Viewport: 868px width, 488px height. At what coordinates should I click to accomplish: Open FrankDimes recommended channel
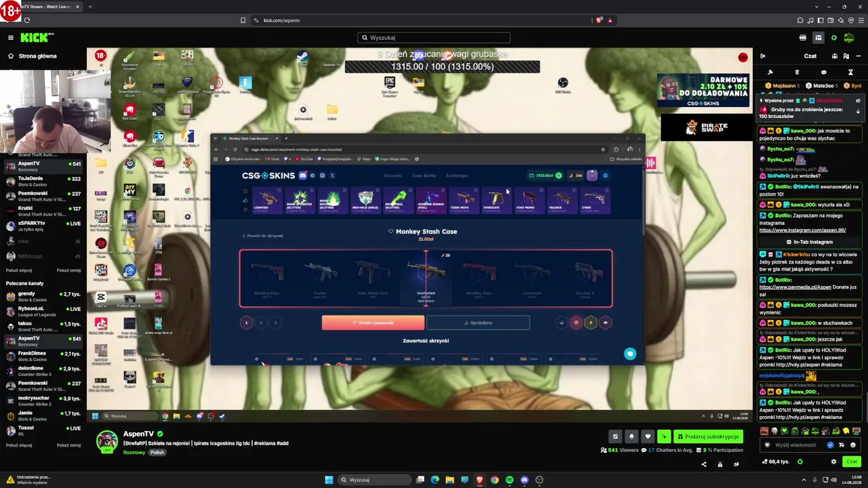[43, 356]
